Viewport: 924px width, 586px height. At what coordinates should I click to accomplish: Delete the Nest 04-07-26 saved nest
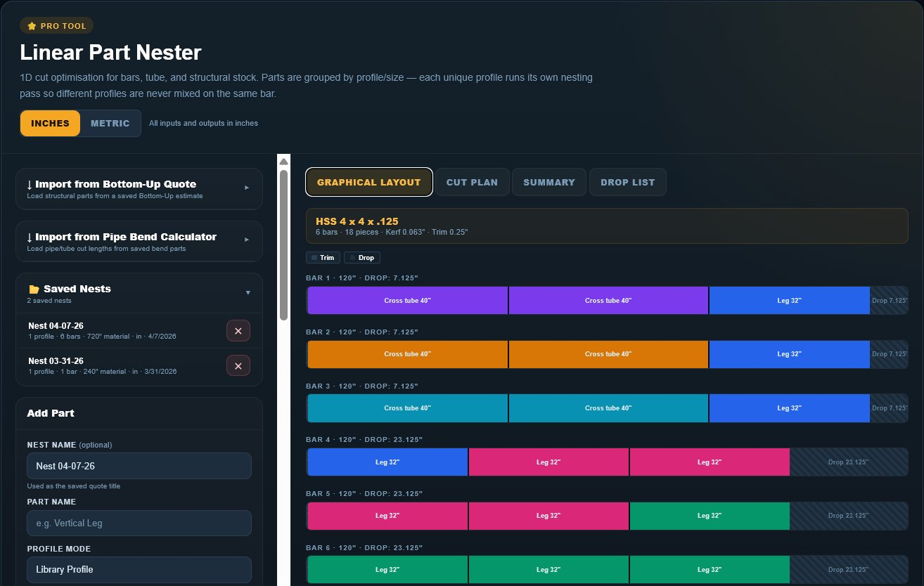tap(238, 330)
